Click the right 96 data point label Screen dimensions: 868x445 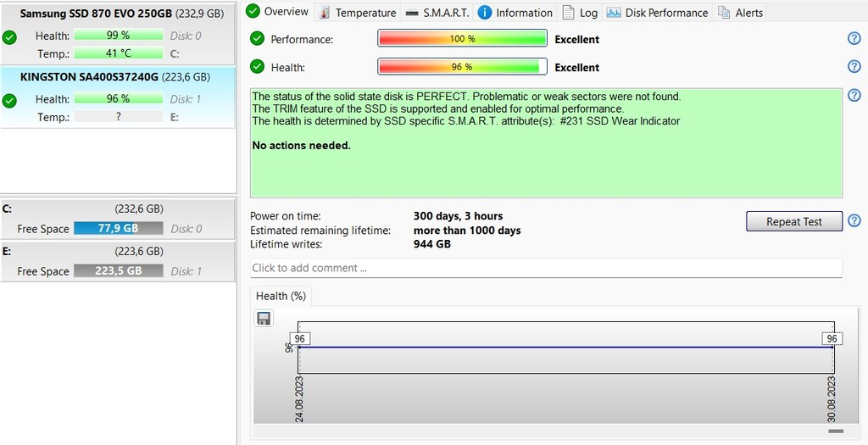tap(832, 339)
